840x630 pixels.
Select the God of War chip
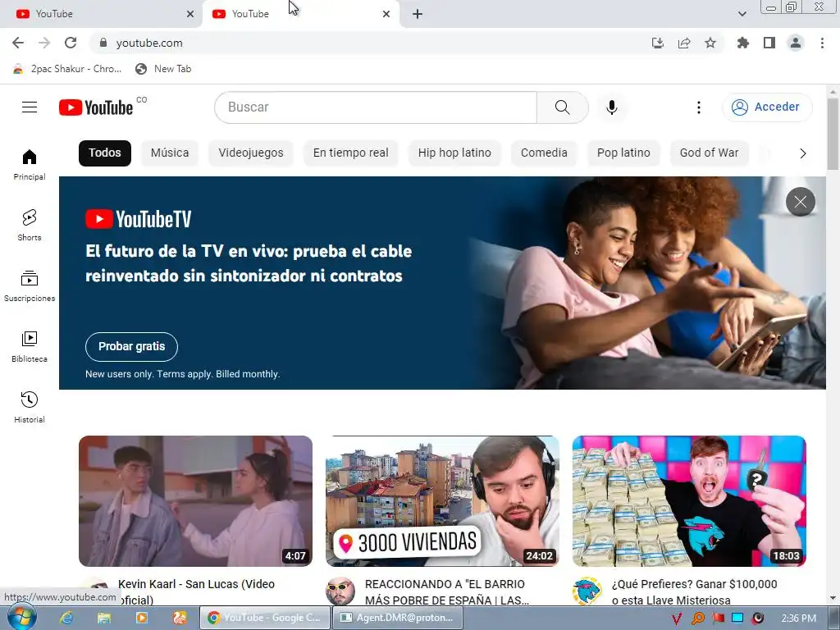(x=709, y=153)
